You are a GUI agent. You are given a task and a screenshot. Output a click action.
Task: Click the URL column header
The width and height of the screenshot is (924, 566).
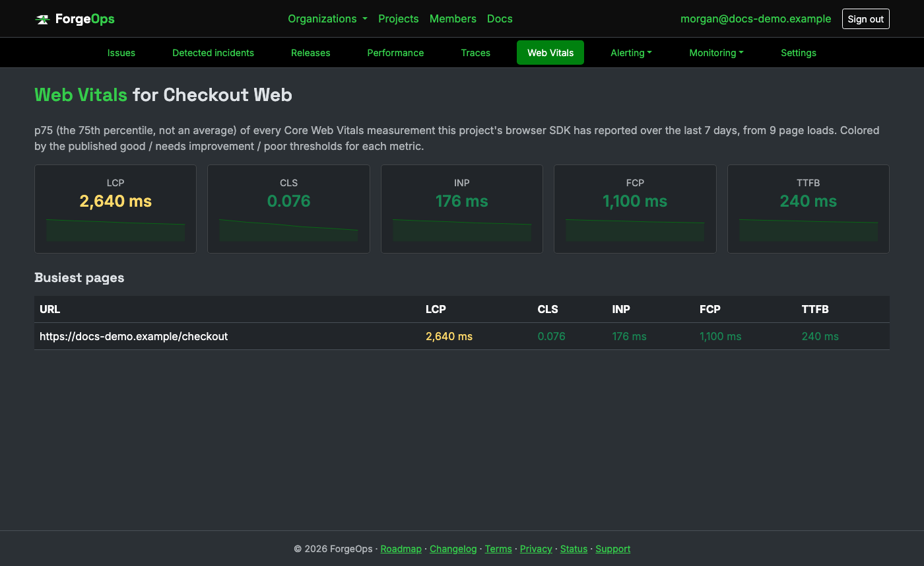pyautogui.click(x=49, y=309)
